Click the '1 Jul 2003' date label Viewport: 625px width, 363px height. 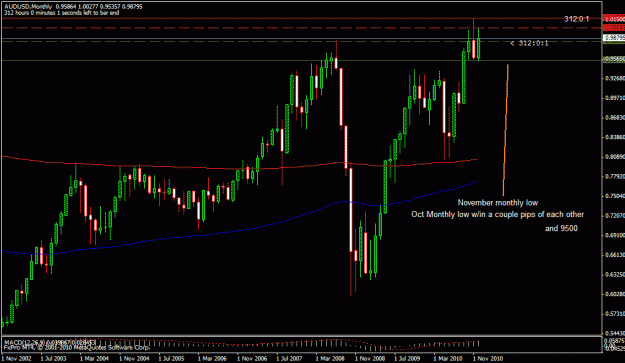pyautogui.click(x=53, y=359)
